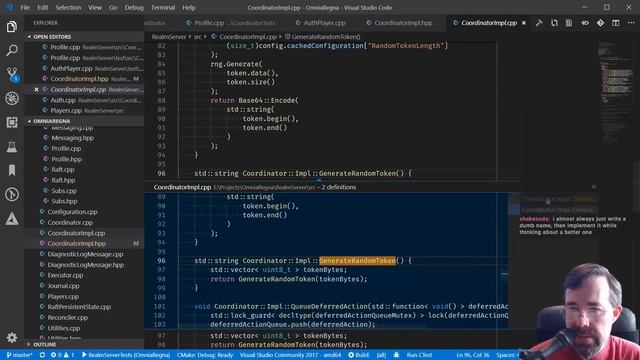Click the compare changes icon in editor toolbar
The height and width of the screenshot is (360, 640).
point(554,23)
